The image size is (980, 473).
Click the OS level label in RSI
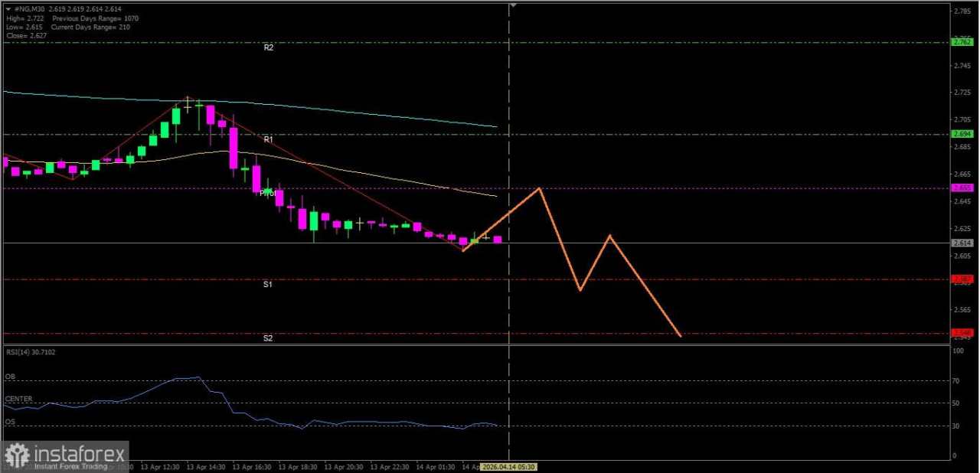tap(10, 421)
